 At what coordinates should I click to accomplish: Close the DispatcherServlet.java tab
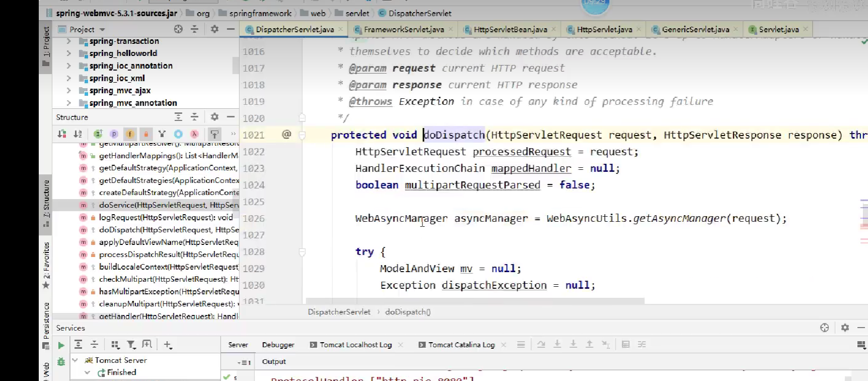341,29
